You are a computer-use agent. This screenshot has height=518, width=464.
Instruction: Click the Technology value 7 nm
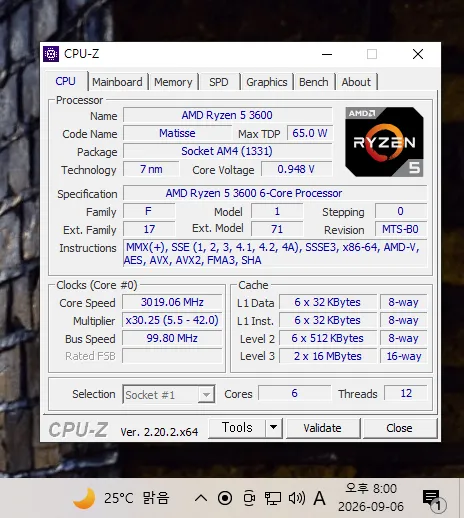(x=151, y=169)
